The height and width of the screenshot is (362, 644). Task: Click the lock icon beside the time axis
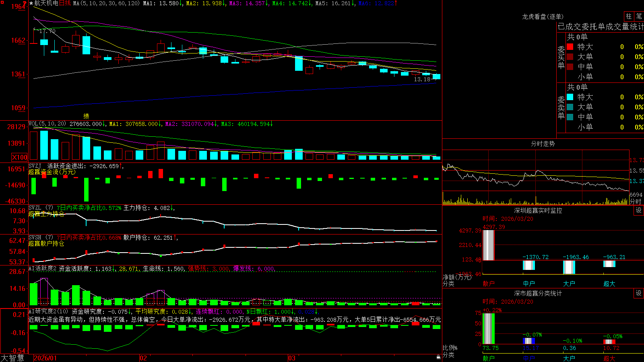439,357
